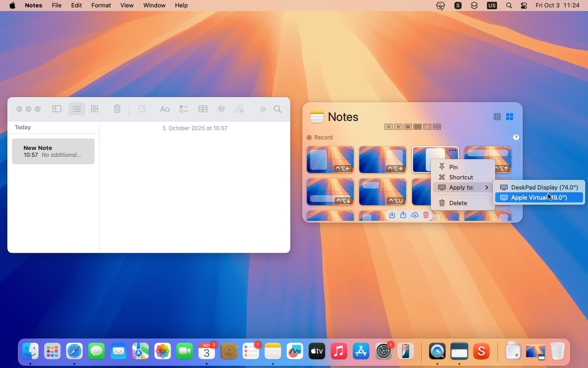
Task: Open text formatting with the Aa icon
Action: pyautogui.click(x=165, y=109)
